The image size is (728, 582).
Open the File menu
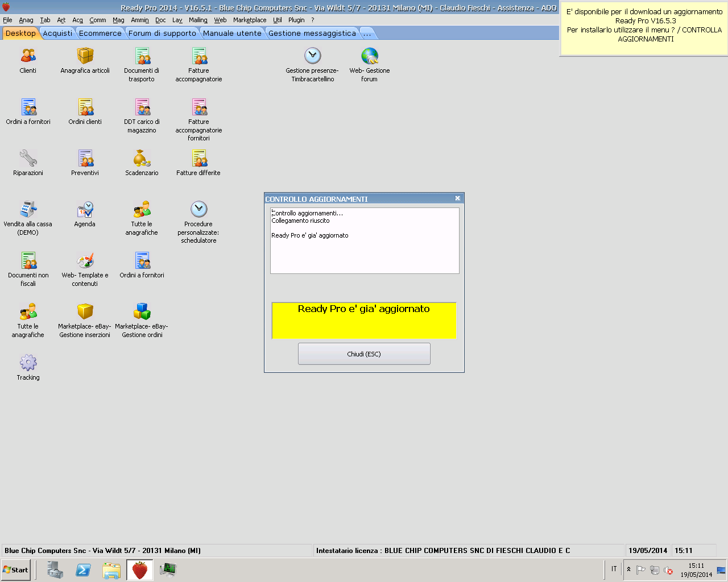[7, 20]
